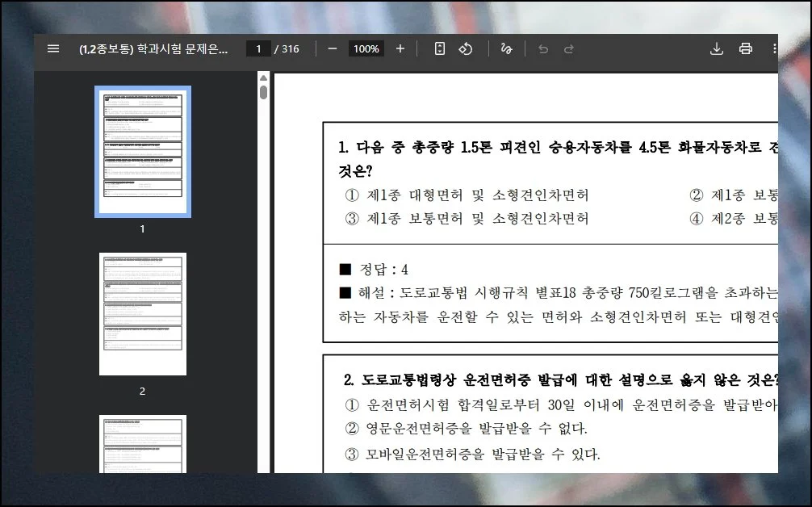The width and height of the screenshot is (812, 507).
Task: Click the sidebar scrollbar up arrow
Action: [263, 78]
